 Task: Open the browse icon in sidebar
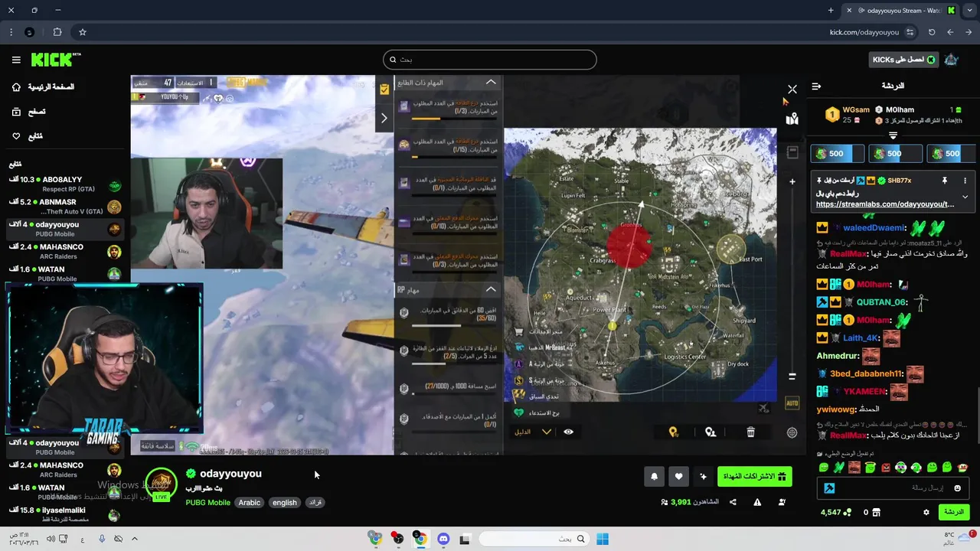click(x=16, y=112)
